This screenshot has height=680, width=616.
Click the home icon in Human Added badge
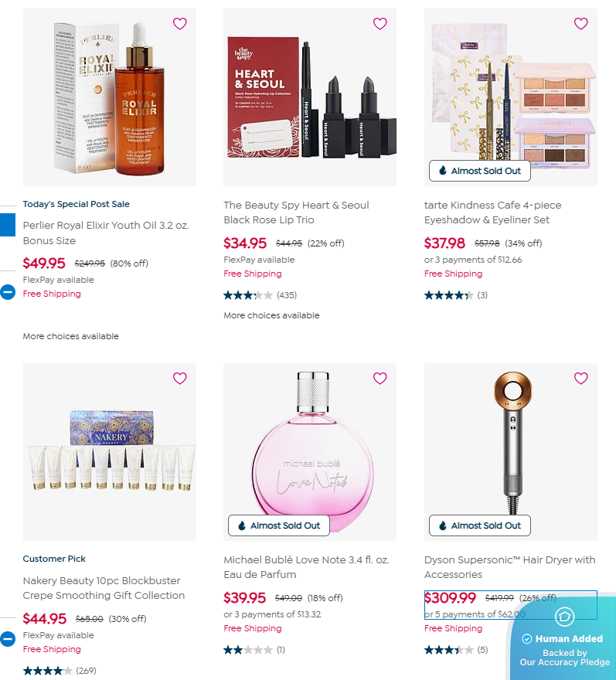565,617
